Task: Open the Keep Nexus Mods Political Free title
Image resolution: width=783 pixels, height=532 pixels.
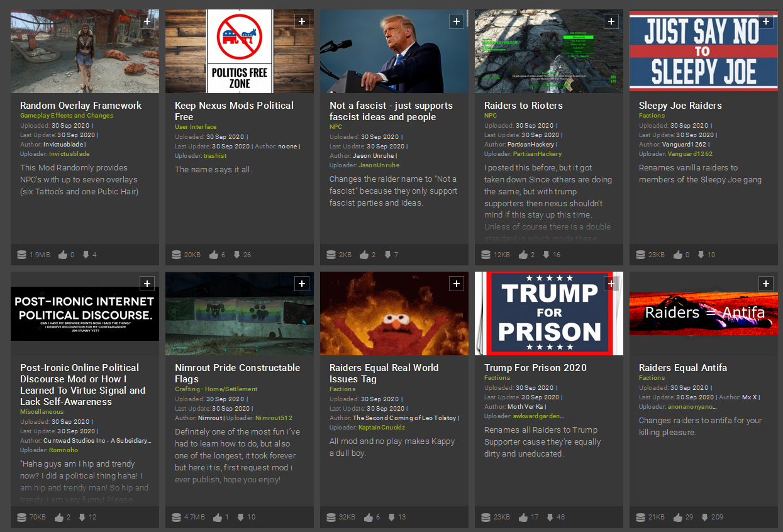Action: [x=234, y=111]
